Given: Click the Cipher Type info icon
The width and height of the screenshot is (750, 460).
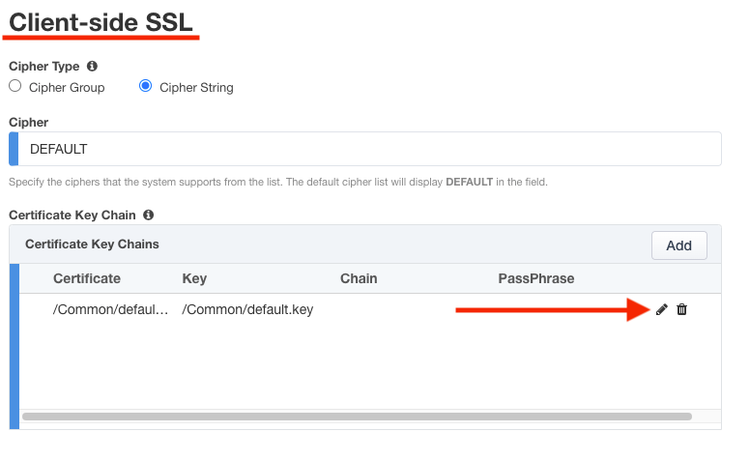Looking at the screenshot, I should [92, 67].
